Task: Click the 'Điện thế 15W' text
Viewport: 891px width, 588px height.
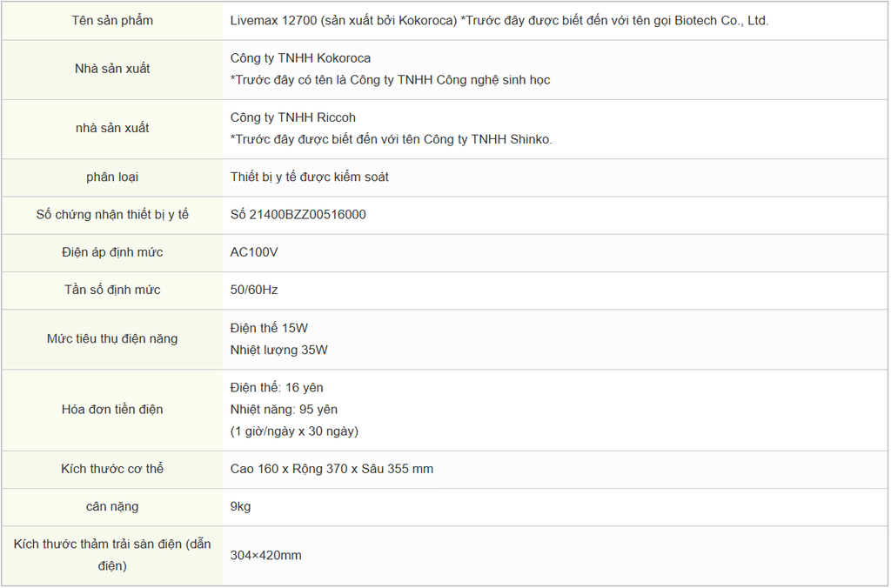Action: point(269,328)
